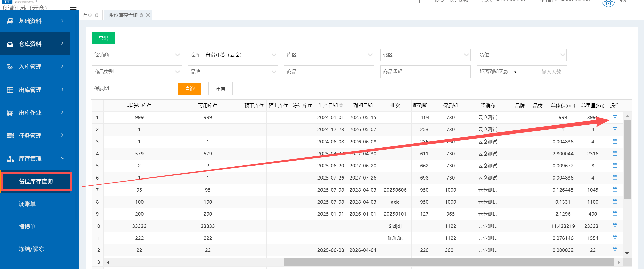Click the orange 查询 button
Viewport: 644px width, 269px height.
pyautogui.click(x=190, y=89)
